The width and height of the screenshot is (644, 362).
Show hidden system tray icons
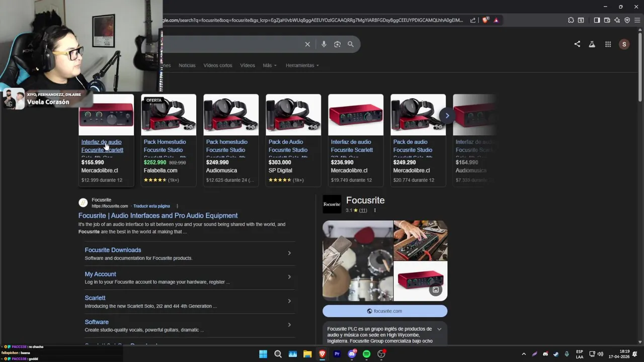[x=524, y=354]
